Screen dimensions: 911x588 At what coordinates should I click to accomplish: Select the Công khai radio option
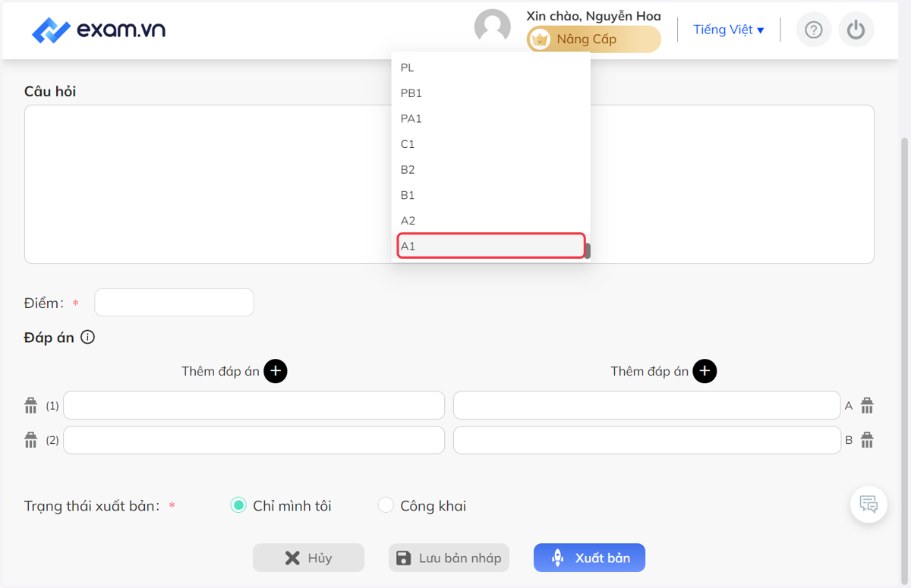[386, 505]
